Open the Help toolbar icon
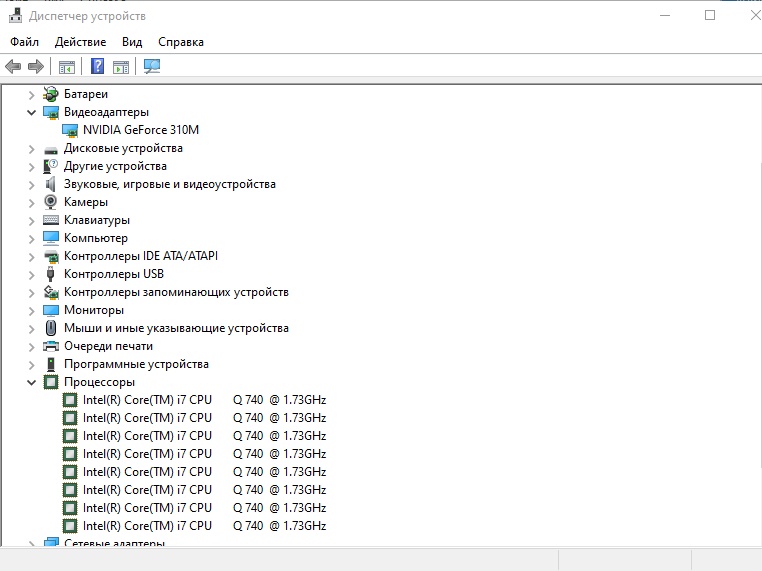The width and height of the screenshot is (762, 571). coord(97,66)
